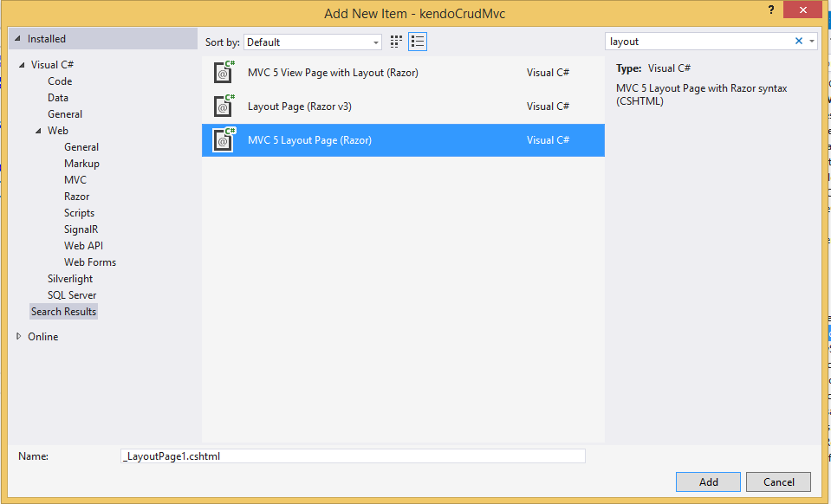831x504 pixels.
Task: Select General under Web
Action: point(81,146)
